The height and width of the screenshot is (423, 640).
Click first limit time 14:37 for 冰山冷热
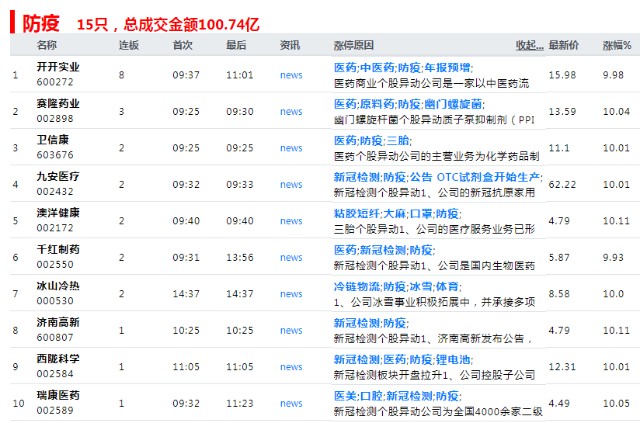[x=186, y=294]
